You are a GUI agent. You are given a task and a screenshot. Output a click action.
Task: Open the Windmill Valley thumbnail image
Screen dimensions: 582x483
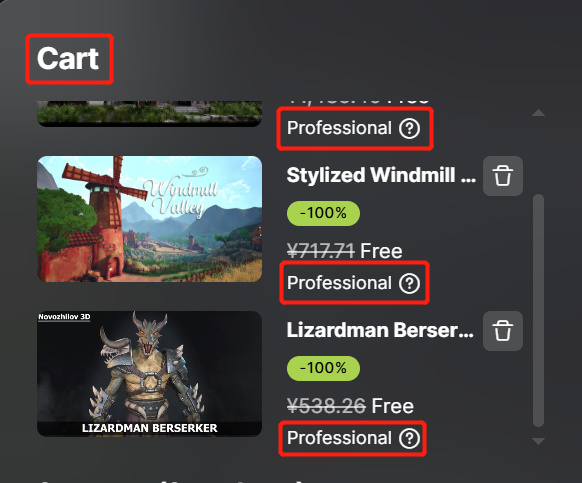(150, 219)
